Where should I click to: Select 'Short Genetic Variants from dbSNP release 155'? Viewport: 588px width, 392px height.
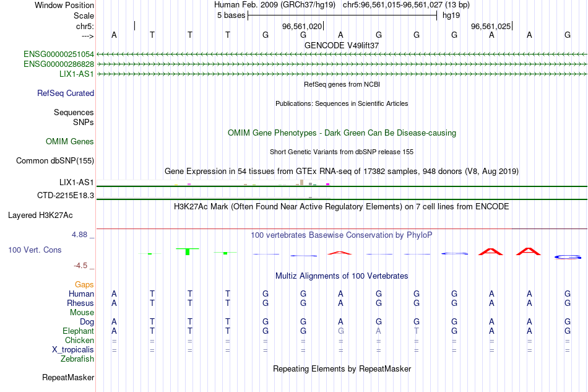pos(342,152)
